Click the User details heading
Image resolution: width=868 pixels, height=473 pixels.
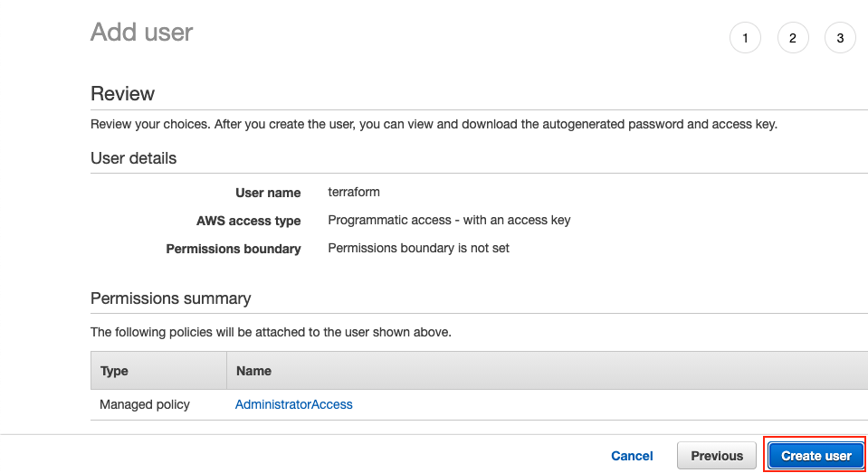pos(133,158)
